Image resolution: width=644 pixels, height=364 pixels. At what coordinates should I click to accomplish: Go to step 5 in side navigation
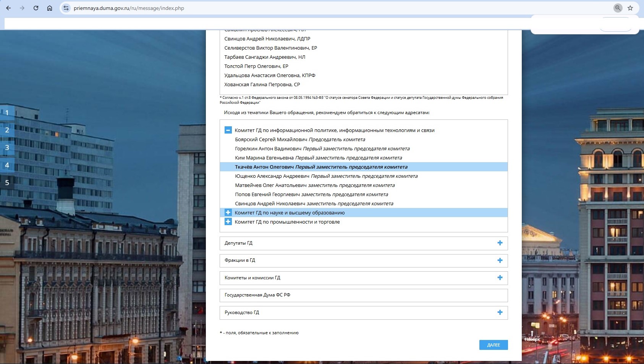[7, 183]
